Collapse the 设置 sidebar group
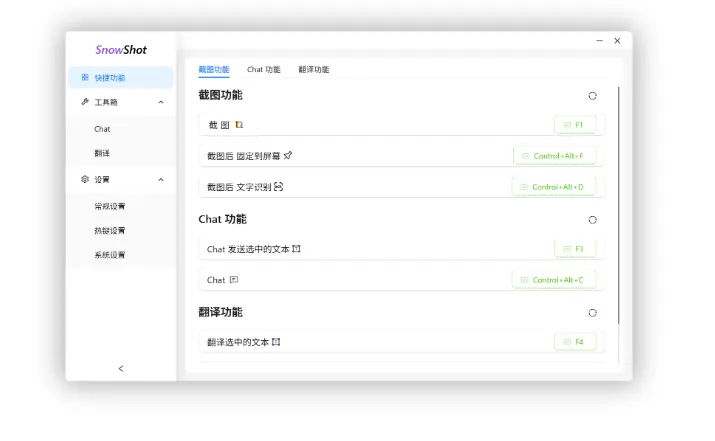Viewport: 715px width, 441px height. click(161, 180)
